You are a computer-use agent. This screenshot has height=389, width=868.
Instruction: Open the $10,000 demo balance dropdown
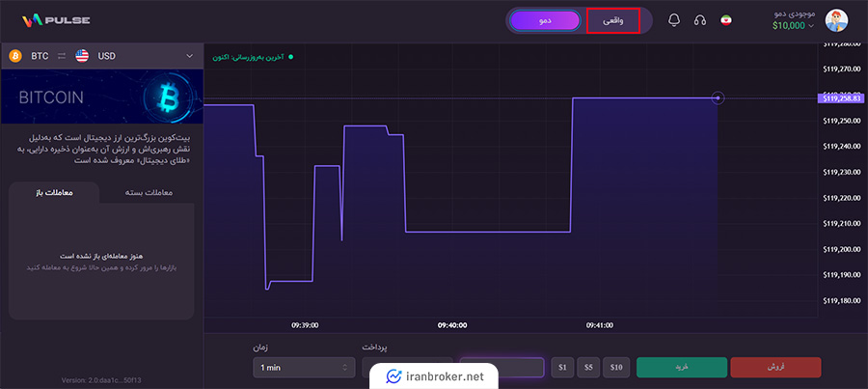(792, 26)
